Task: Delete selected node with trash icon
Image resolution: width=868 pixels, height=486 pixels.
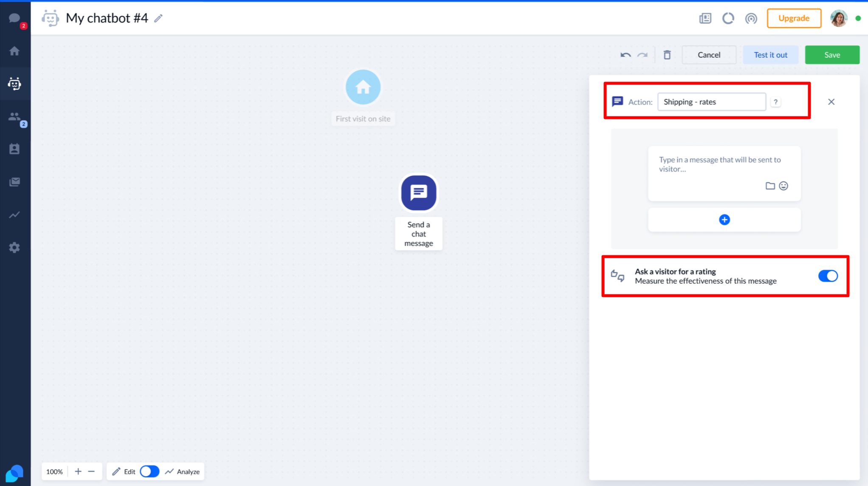Action: pos(667,55)
